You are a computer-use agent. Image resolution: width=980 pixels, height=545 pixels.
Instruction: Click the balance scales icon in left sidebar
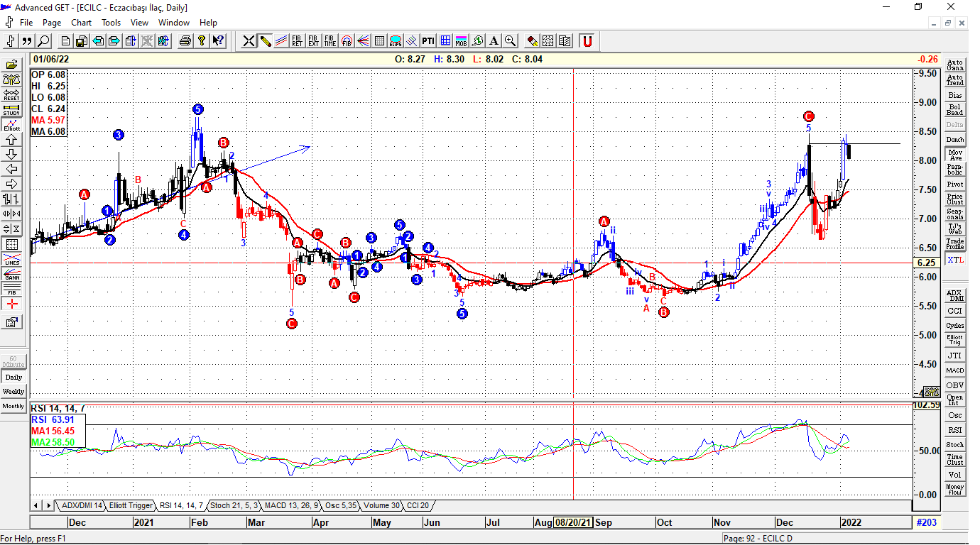(12, 79)
